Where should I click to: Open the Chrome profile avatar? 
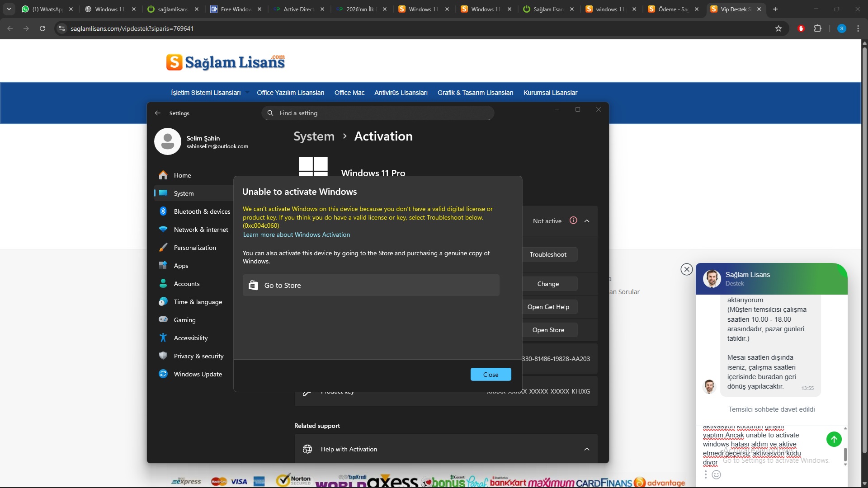pyautogui.click(x=842, y=28)
